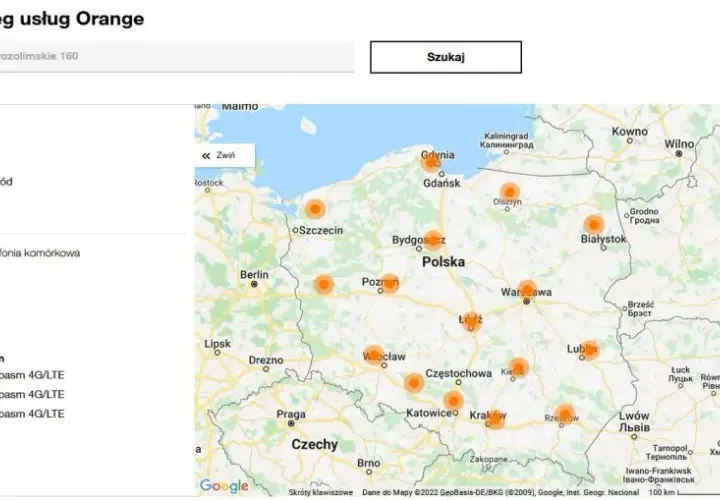This screenshot has height=500, width=720.
Task: Select the orange marker at Gdynia
Action: [431, 161]
